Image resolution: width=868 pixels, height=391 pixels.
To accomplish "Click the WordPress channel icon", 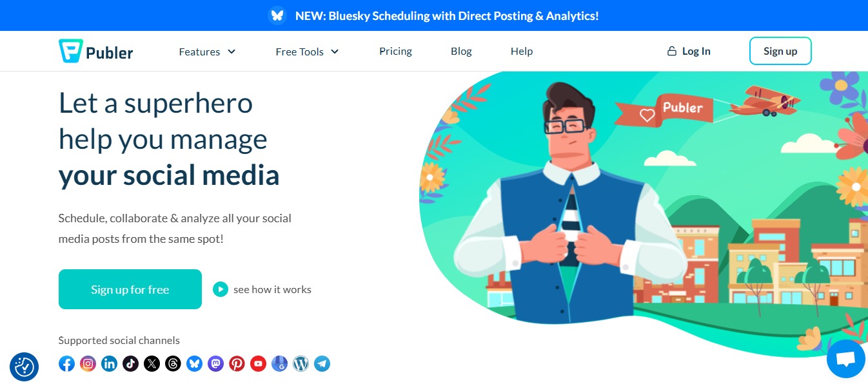I will click(x=301, y=363).
